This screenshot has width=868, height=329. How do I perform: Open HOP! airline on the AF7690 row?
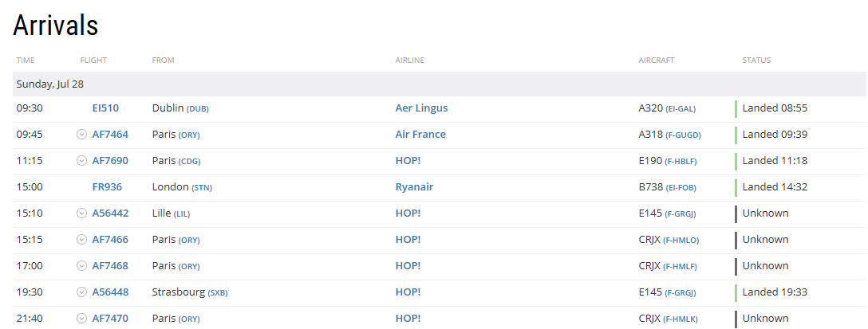pos(408,161)
